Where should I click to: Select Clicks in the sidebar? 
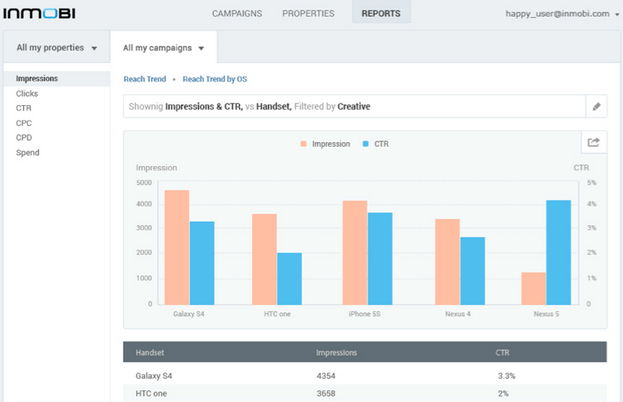[x=27, y=93]
